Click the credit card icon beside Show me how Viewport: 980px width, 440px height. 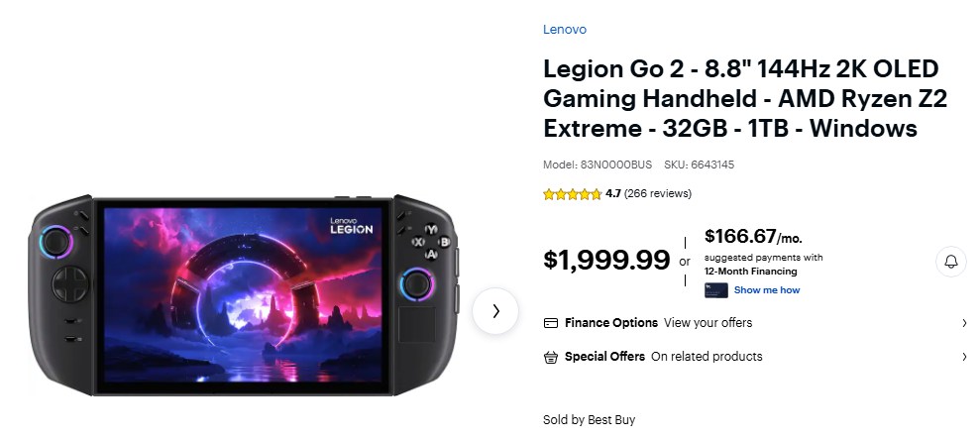[x=716, y=290]
